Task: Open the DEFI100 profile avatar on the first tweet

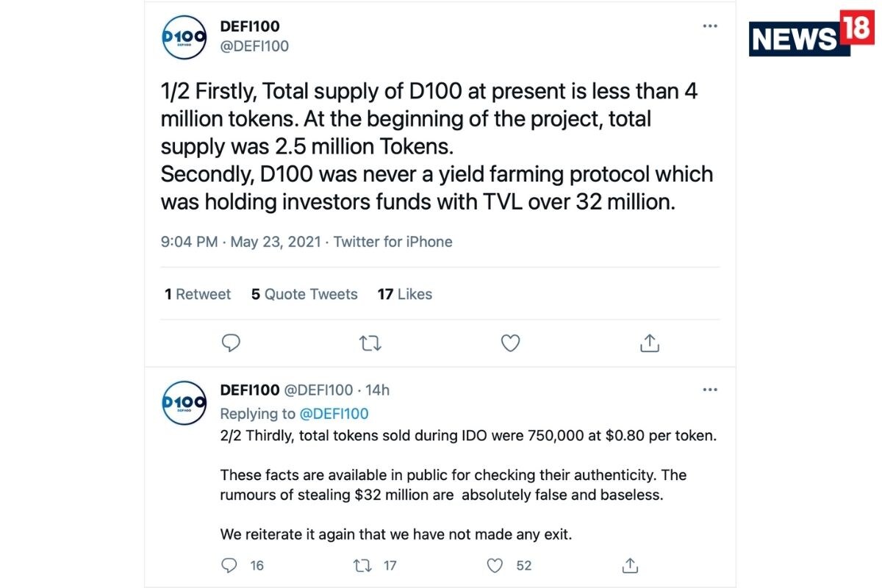Action: click(x=184, y=37)
